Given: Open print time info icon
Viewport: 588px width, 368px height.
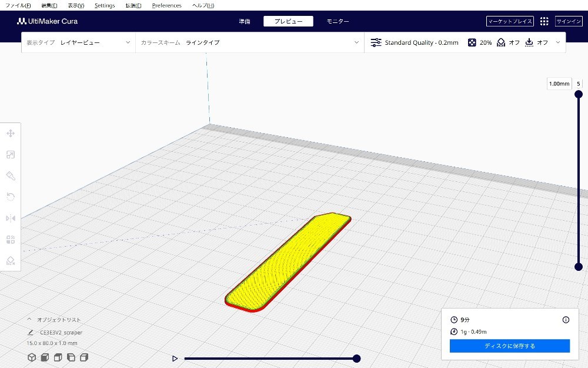Looking at the screenshot, I should (566, 320).
